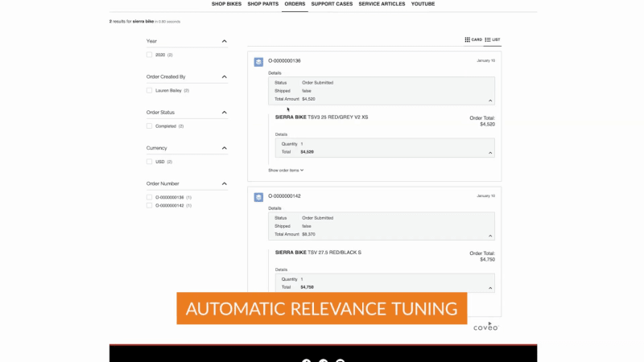The height and width of the screenshot is (362, 644).
Task: Switch to List view layout
Action: tap(493, 39)
